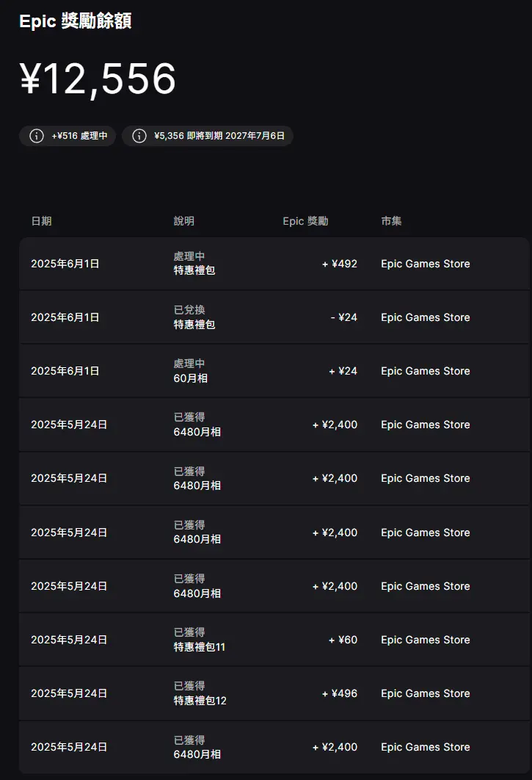Open the 處理中 特惠禮包 +¥492 row
Viewport: 532px width, 780px height.
274,264
